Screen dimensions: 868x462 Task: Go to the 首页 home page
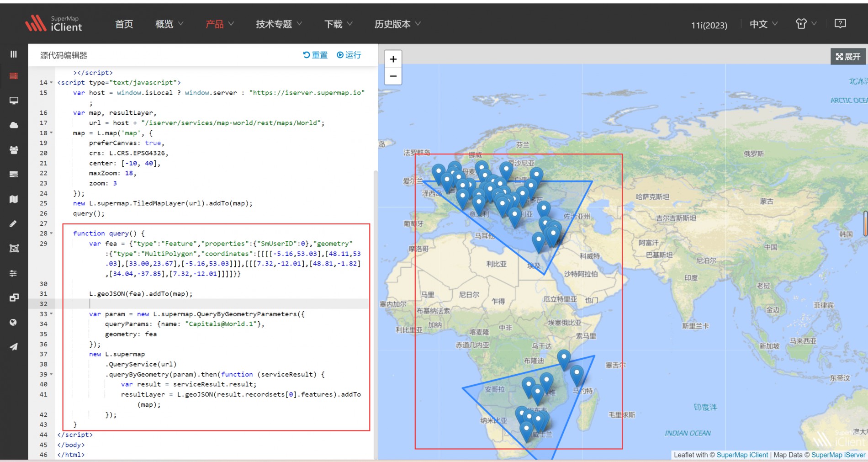124,24
